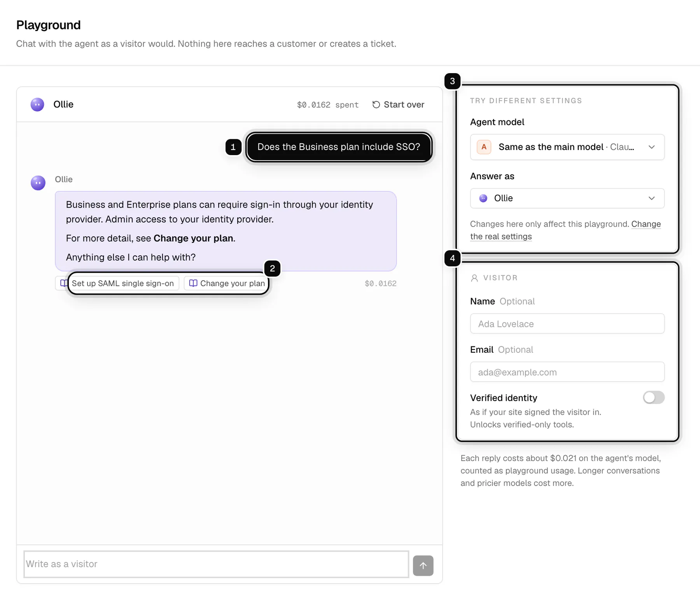Click the Start over button
700x592 pixels.
(398, 105)
